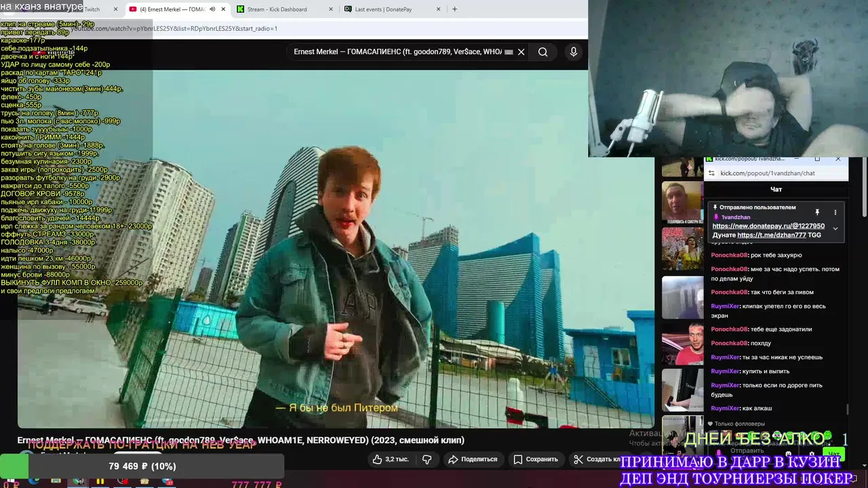Click 'минус брови -88000р' overlay line
868x488 pixels.
(35, 274)
